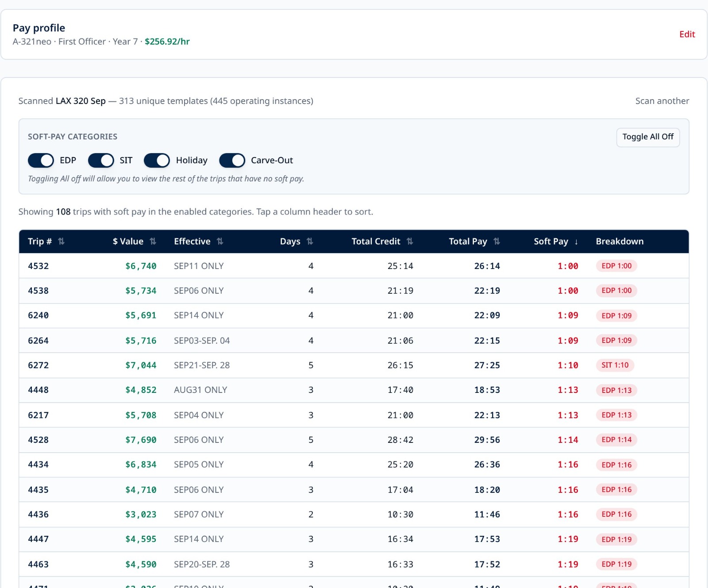Click total pay 29:56
708x588 pixels.
click(487, 440)
